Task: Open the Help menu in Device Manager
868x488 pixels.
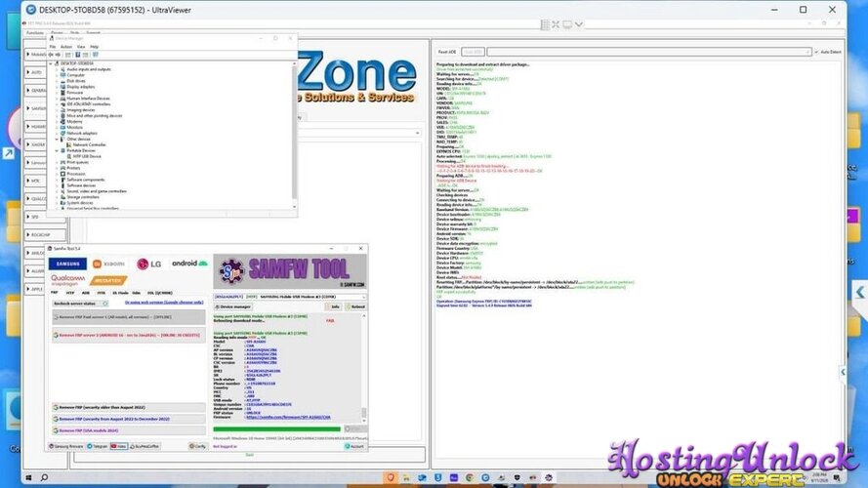Action: [x=94, y=47]
